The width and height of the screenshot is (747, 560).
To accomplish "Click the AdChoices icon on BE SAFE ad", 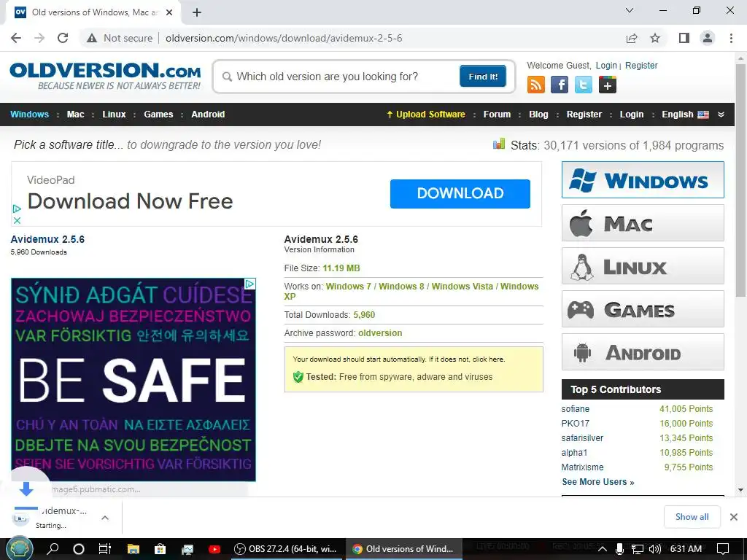I will pos(250,284).
